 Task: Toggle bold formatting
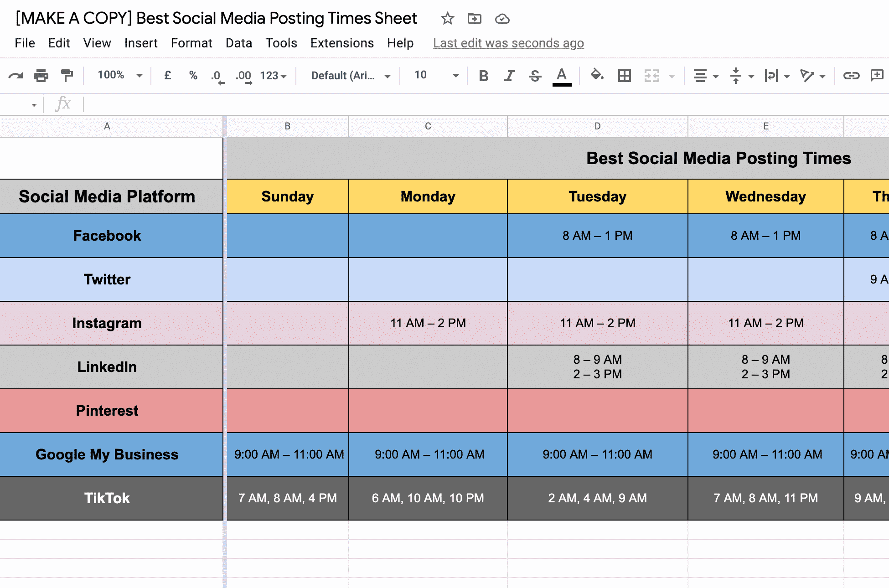point(484,75)
